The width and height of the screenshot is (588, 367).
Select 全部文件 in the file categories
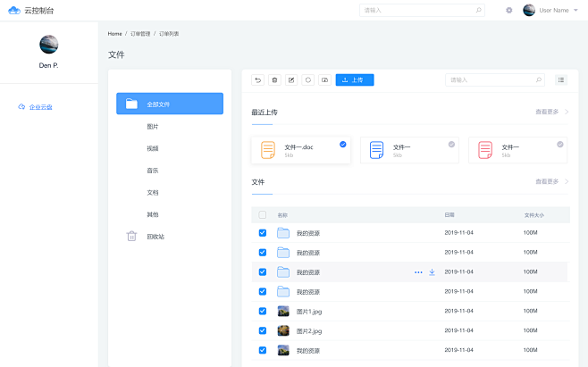coord(170,104)
